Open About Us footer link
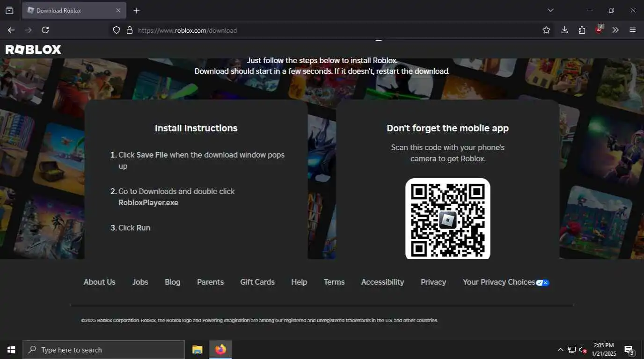Viewport: 644px width, 359px height. tap(99, 282)
